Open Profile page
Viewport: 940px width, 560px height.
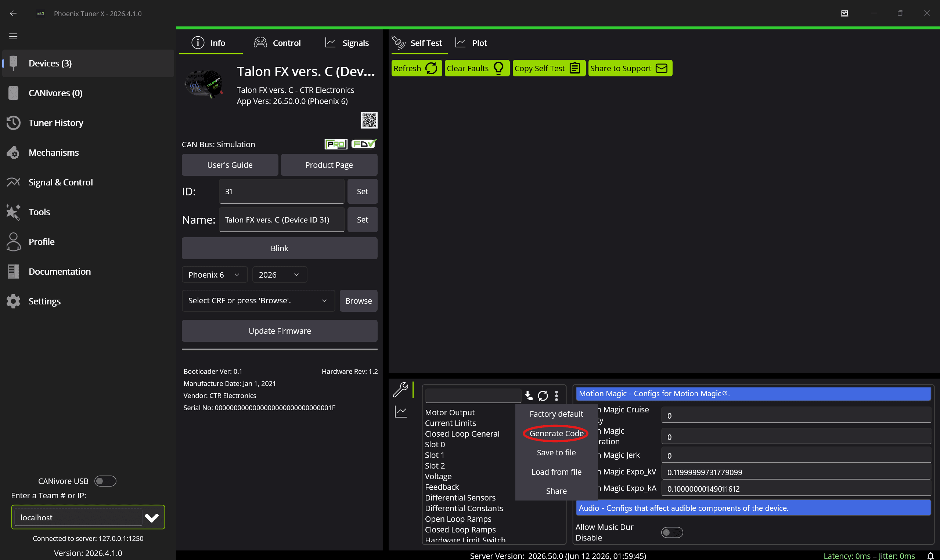pyautogui.click(x=88, y=242)
